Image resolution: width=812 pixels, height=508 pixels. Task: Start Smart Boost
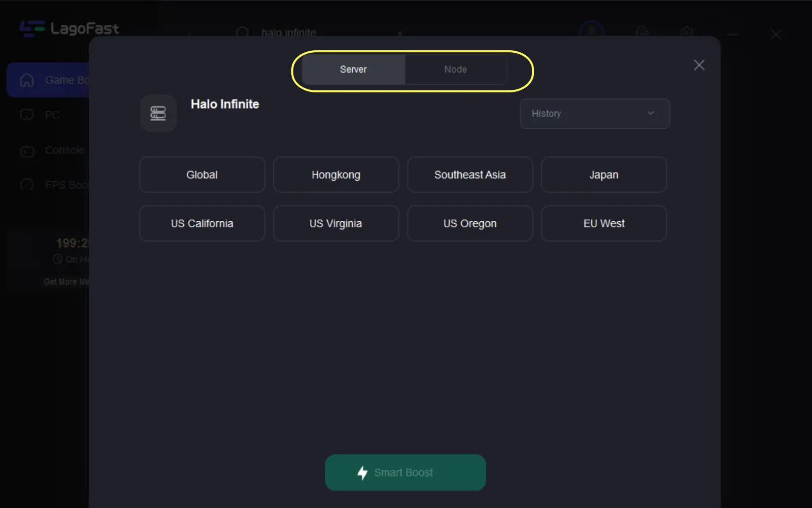tap(405, 472)
